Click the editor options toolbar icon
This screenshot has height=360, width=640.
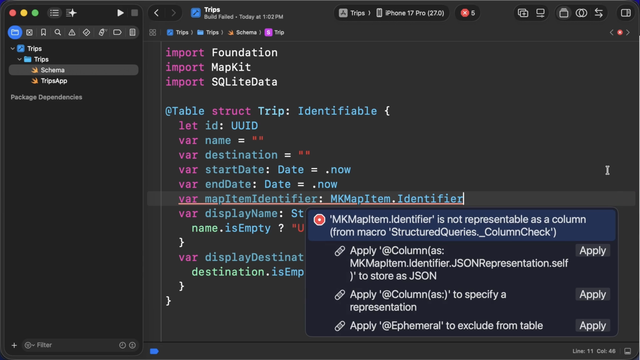click(x=540, y=13)
